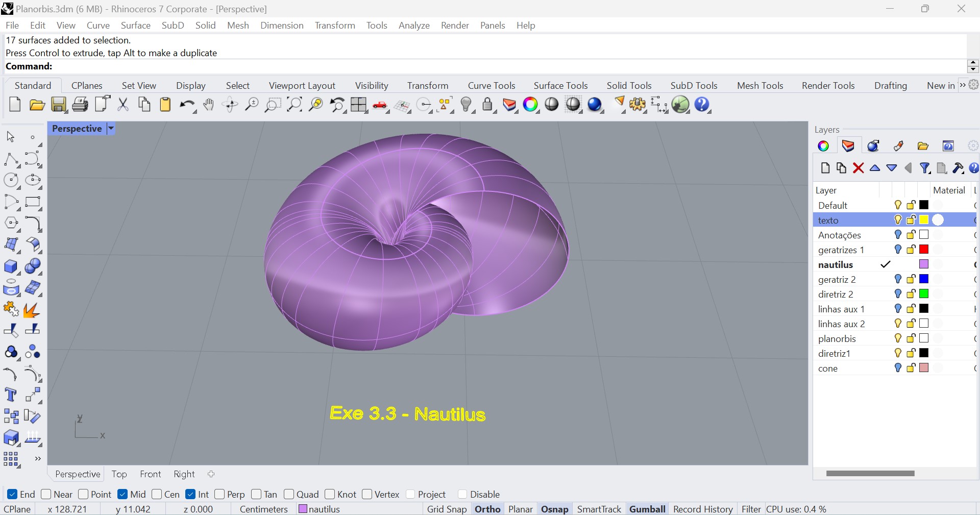This screenshot has width=980, height=515.
Task: Click the Zoom Extents icon
Action: tap(295, 105)
